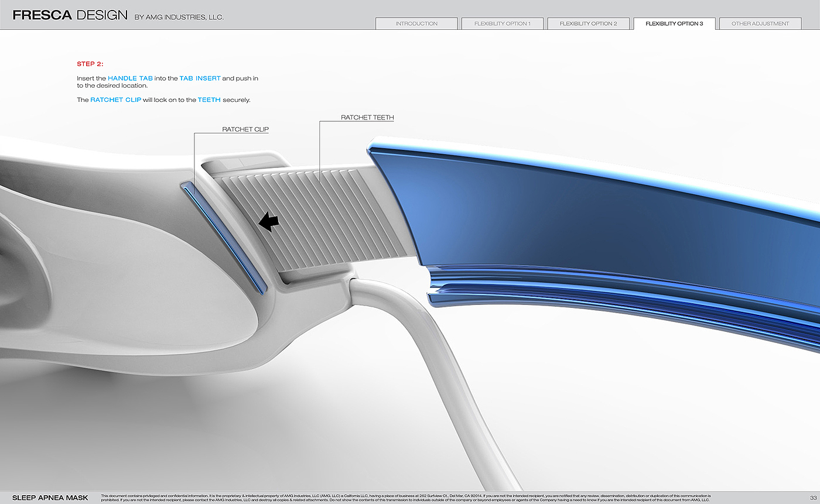Switch to Flexibility Option 1 tab

[502, 24]
